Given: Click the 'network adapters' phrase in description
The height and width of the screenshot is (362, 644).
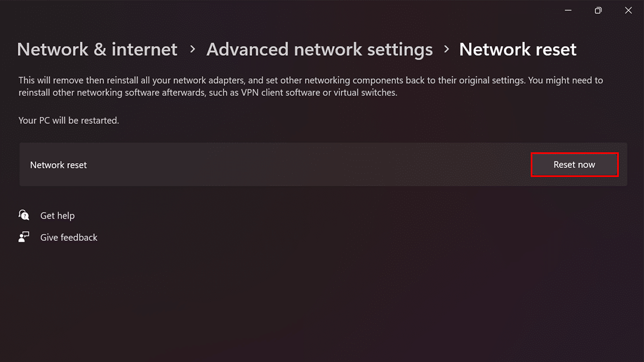Looking at the screenshot, I should 210,80.
